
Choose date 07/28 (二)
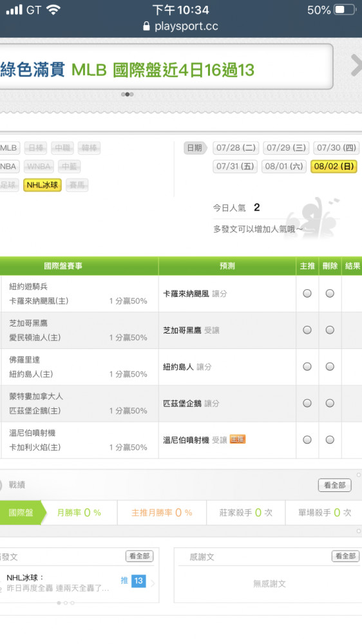[x=236, y=148]
